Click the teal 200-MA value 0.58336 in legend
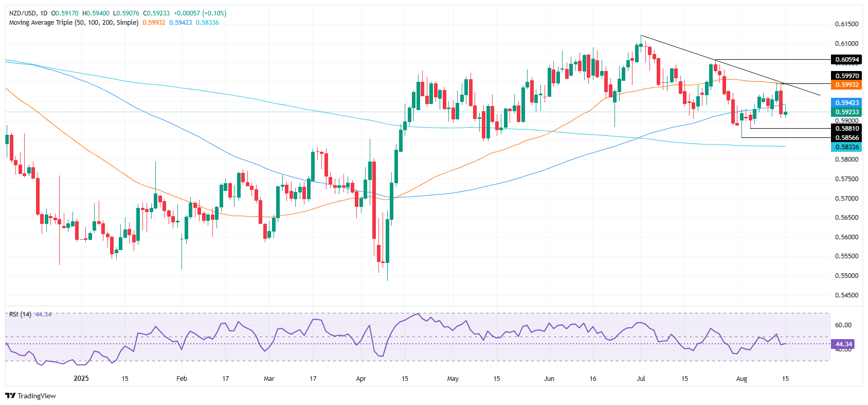The height and width of the screenshot is (405, 868). (x=207, y=23)
